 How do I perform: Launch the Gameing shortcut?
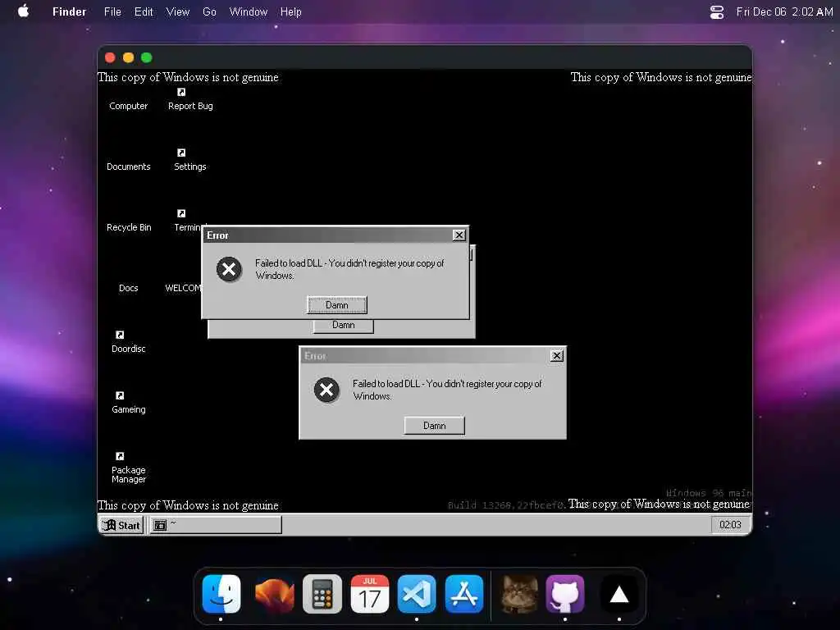tap(128, 403)
